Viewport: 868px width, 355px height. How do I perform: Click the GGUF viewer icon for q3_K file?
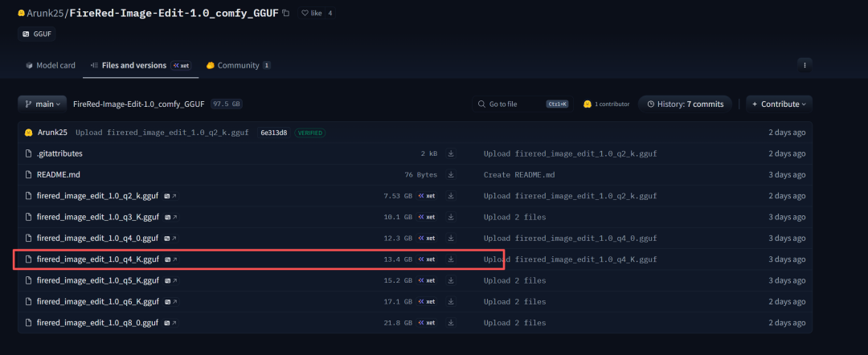pos(171,217)
